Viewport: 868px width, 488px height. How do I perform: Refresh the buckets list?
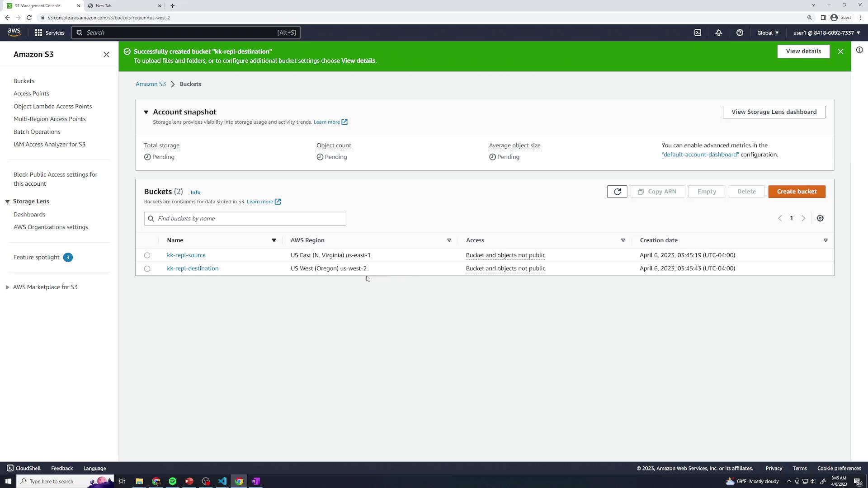pos(617,192)
